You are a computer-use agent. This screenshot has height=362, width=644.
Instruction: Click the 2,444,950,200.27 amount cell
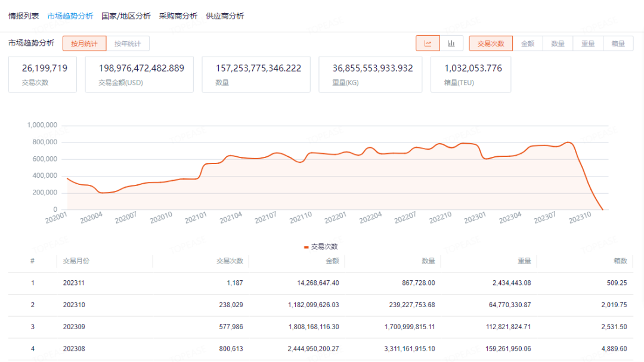point(314,349)
